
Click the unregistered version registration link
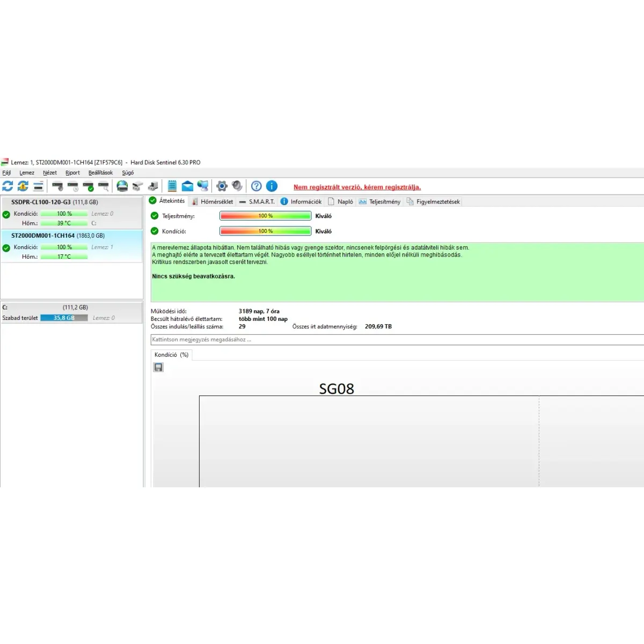click(x=357, y=187)
